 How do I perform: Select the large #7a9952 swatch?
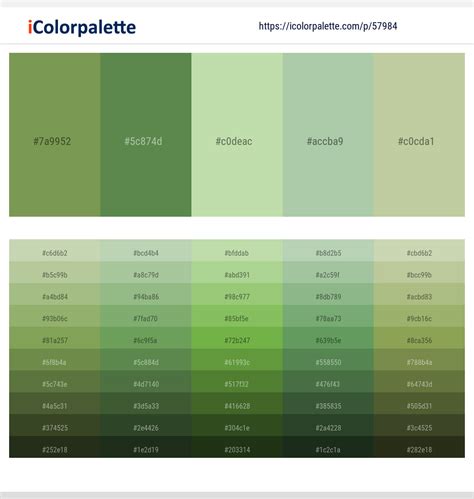55,135
